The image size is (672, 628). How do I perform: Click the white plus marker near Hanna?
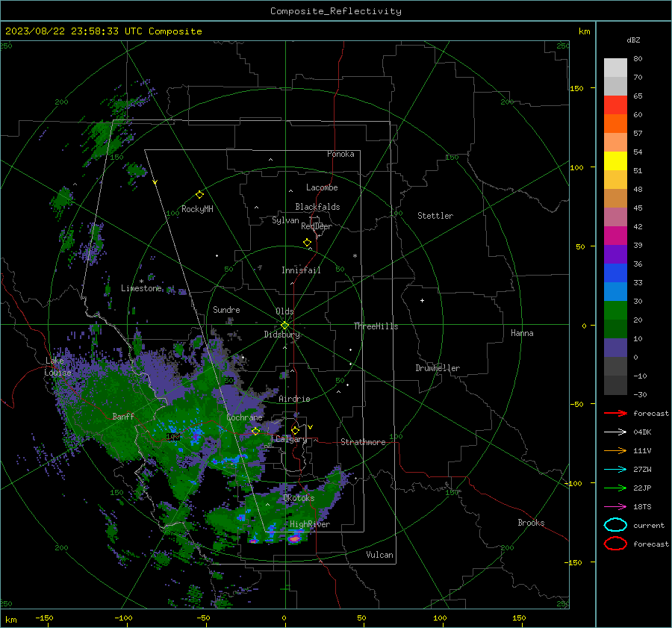tap(422, 300)
